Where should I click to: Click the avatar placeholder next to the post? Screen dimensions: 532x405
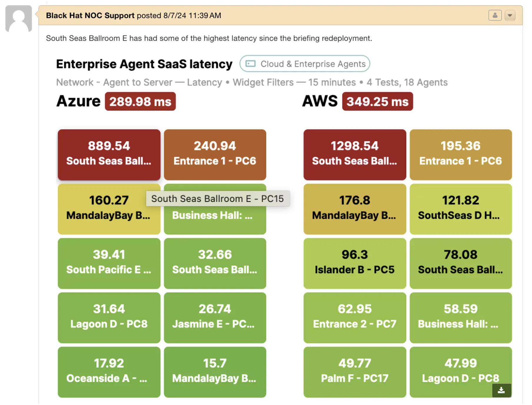(18, 19)
